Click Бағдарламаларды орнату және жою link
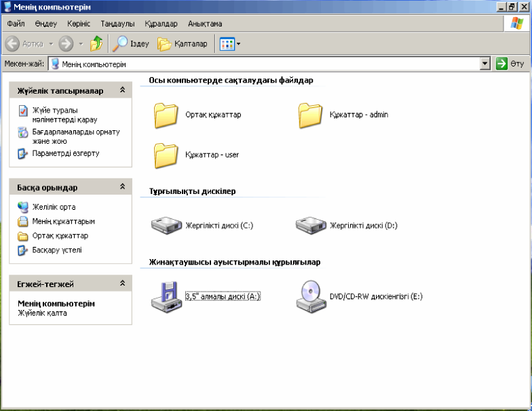Image resolution: width=532 pixels, height=411 pixels. 76,136
